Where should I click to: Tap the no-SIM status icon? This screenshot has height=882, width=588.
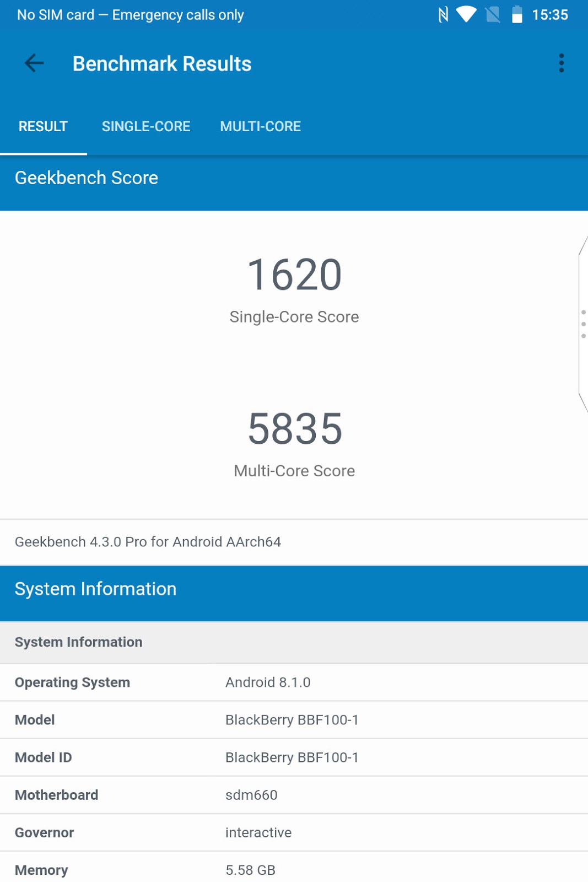(493, 15)
